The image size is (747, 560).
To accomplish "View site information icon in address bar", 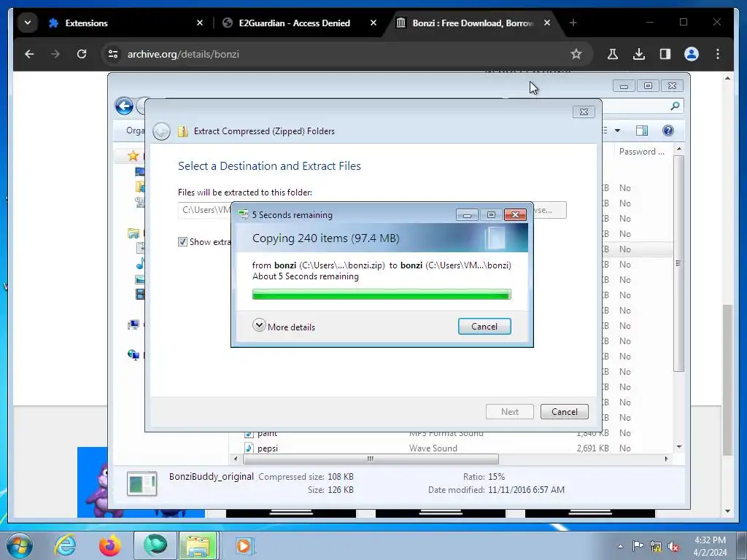I will pos(113,54).
